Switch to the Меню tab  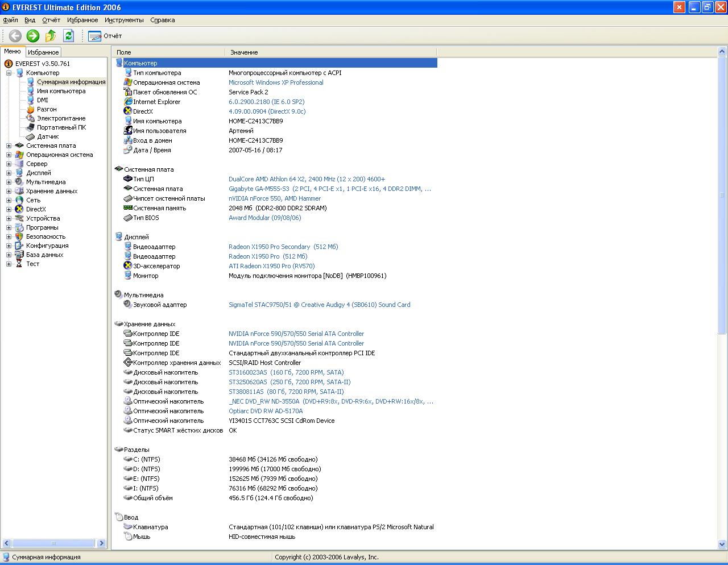point(13,51)
